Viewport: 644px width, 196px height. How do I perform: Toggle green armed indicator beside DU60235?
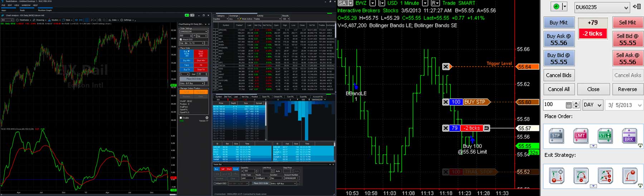point(556,6)
